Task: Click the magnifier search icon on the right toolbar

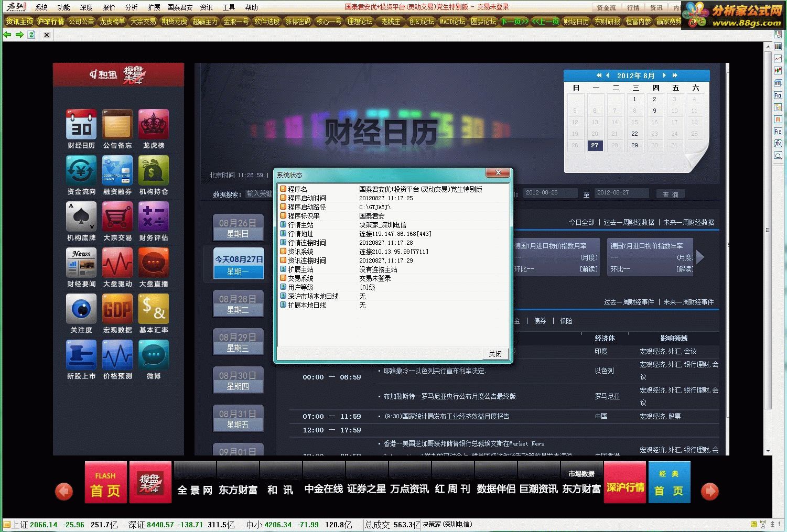Action: tap(778, 156)
